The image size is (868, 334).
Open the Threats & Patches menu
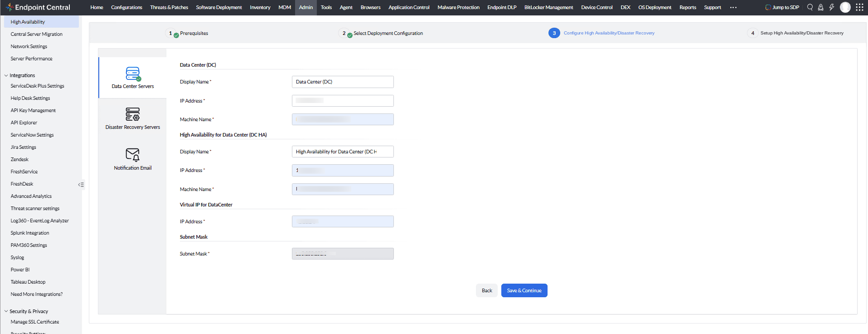coord(169,7)
